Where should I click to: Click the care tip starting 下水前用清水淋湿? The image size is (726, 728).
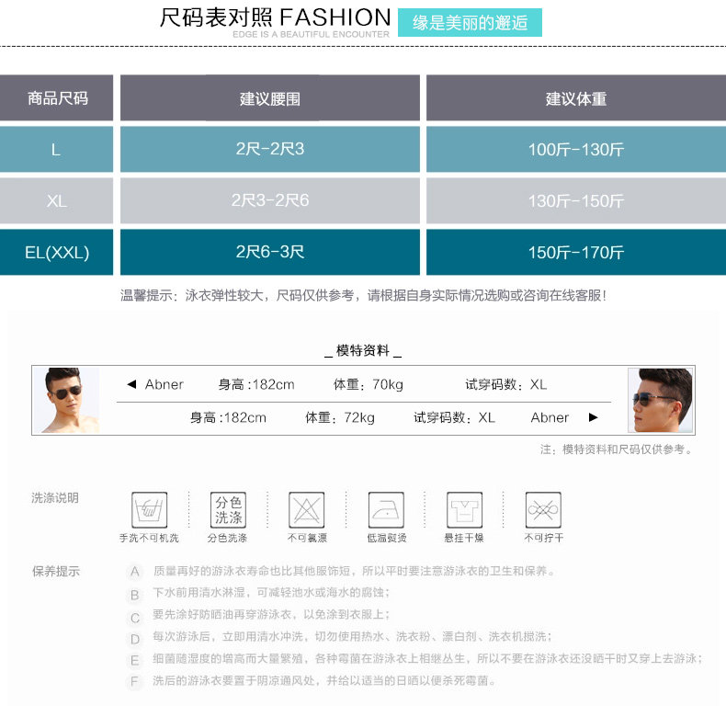[x=271, y=593]
